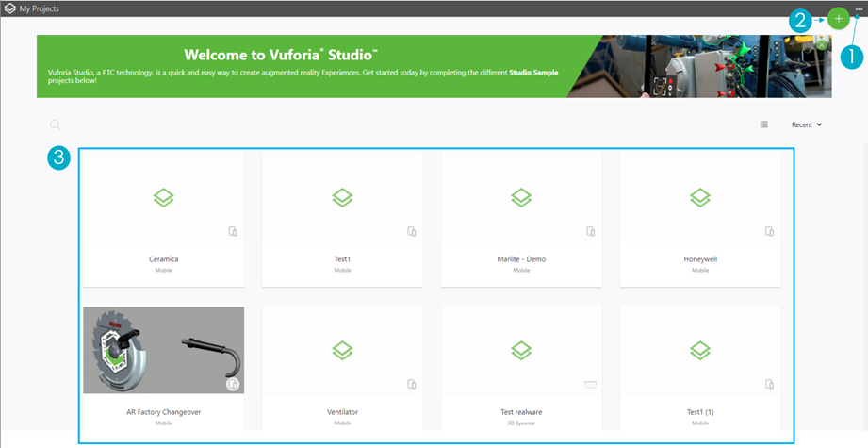Image resolution: width=868 pixels, height=448 pixels.
Task: Click the 3D eyewear icon on Test realware card
Action: click(x=590, y=384)
